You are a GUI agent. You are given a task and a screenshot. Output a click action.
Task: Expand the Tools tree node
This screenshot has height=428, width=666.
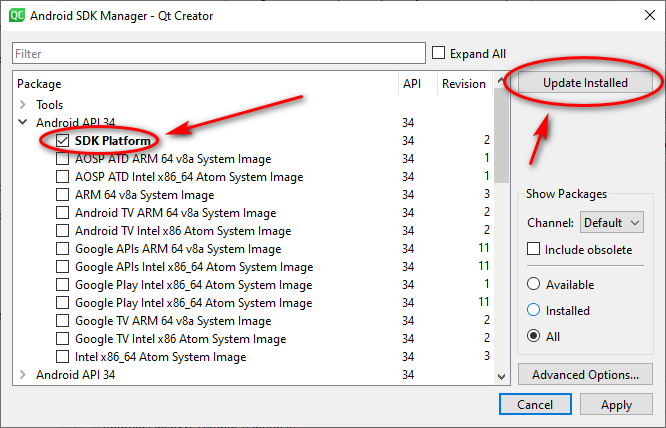23,105
